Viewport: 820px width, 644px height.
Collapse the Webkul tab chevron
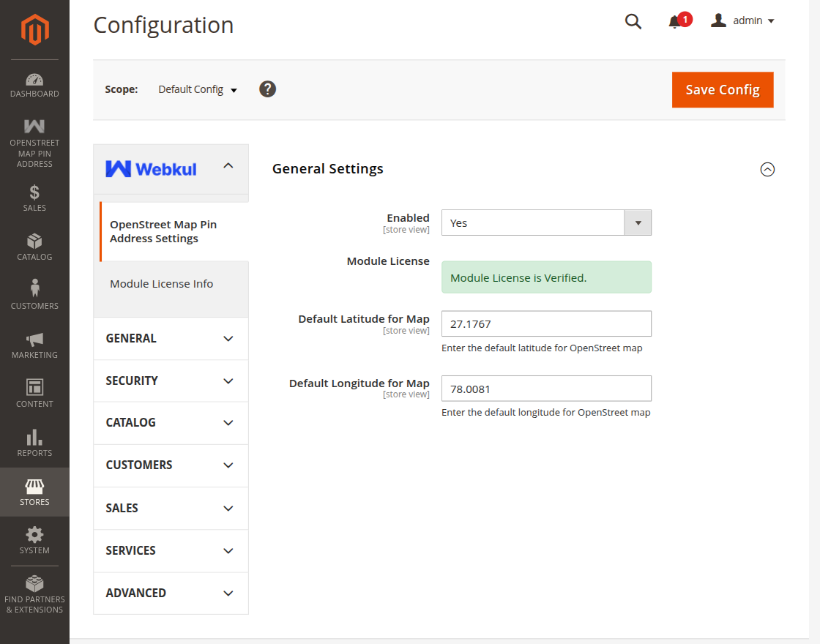coord(228,165)
